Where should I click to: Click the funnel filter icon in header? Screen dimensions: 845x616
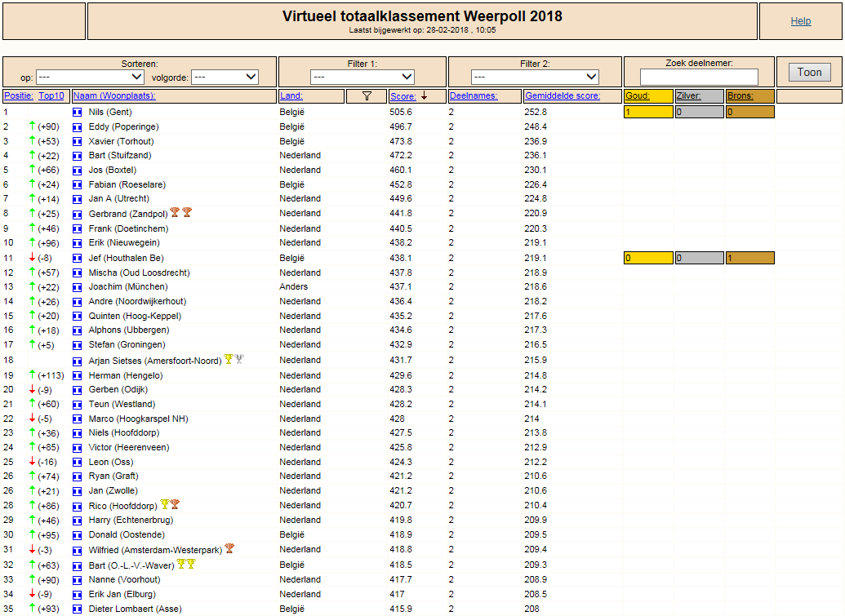pyautogui.click(x=367, y=95)
